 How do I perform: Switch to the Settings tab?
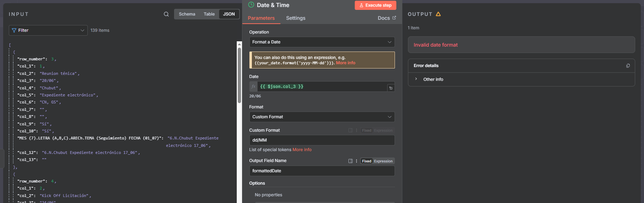(x=296, y=18)
